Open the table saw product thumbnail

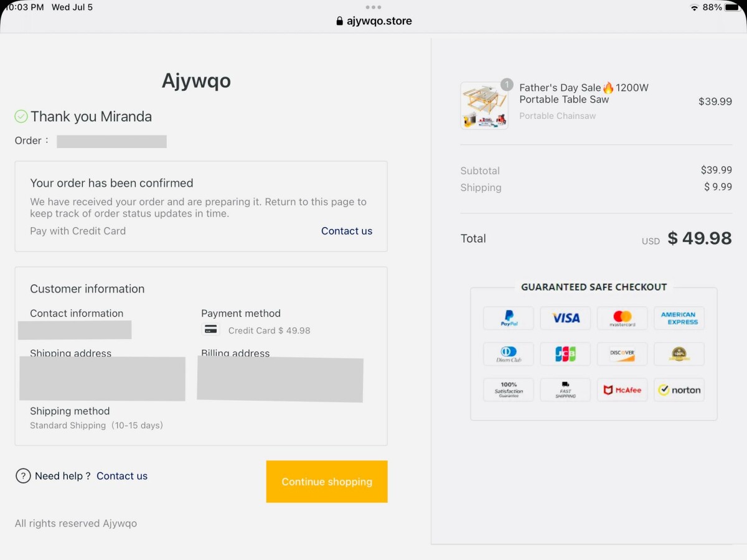(484, 106)
